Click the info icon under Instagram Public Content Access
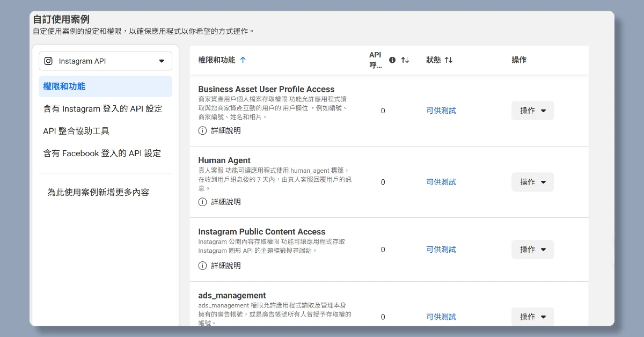Viewport: 644px width, 337px height. coord(202,266)
